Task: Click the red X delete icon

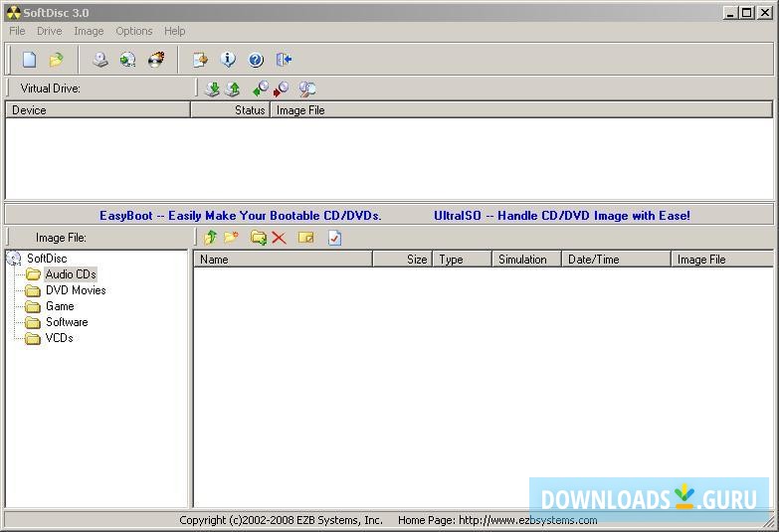Action: point(280,238)
